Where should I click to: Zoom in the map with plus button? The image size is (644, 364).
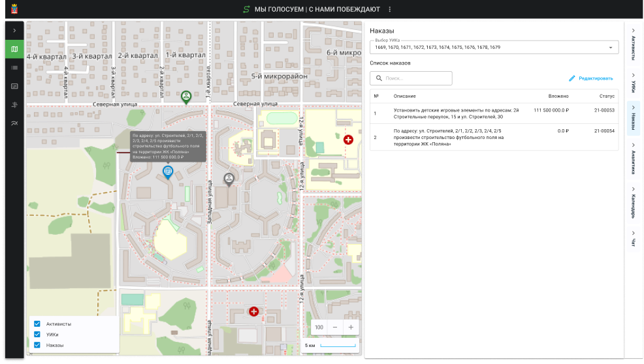tap(351, 327)
